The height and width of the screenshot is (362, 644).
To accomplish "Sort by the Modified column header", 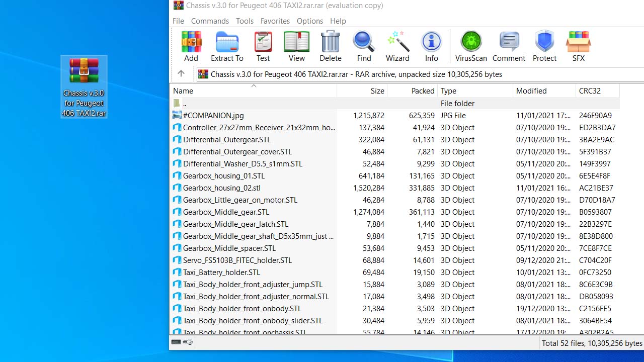I will (x=544, y=90).
